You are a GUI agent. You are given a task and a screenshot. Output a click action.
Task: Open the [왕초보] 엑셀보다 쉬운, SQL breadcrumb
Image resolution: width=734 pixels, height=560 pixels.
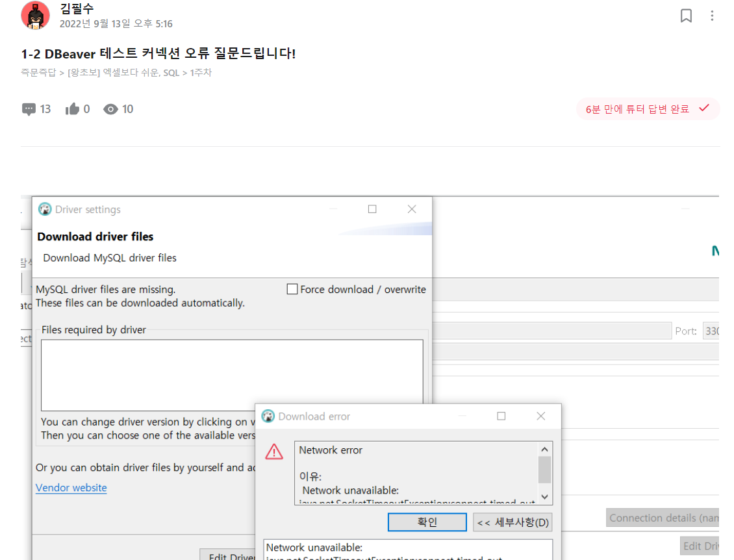click(x=123, y=73)
